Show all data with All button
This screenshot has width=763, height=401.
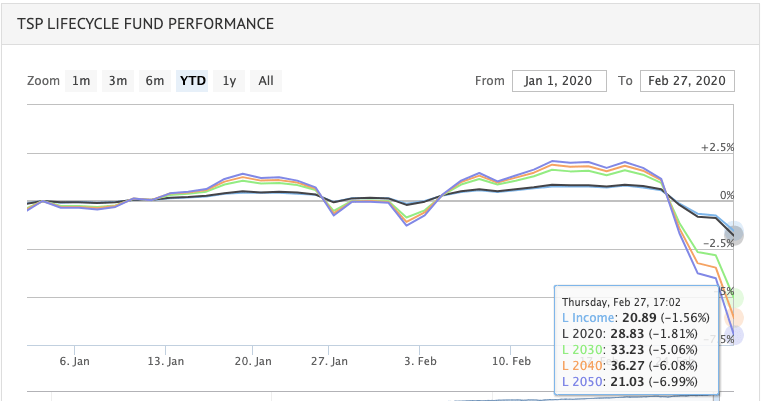click(266, 81)
